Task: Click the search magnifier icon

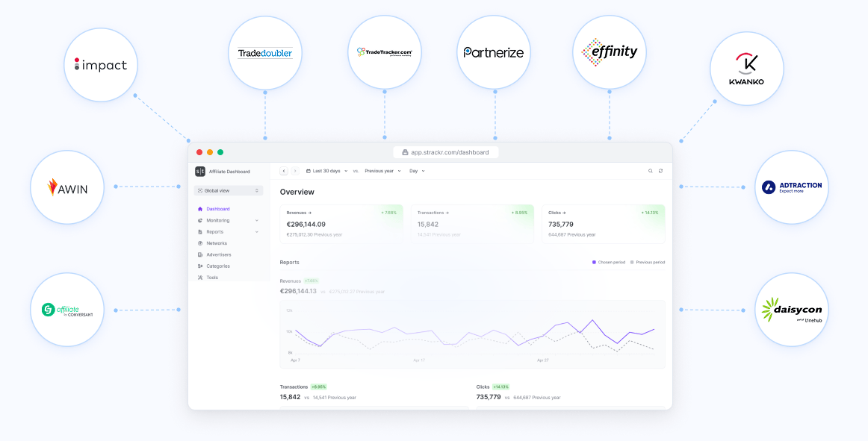Action: click(x=651, y=171)
